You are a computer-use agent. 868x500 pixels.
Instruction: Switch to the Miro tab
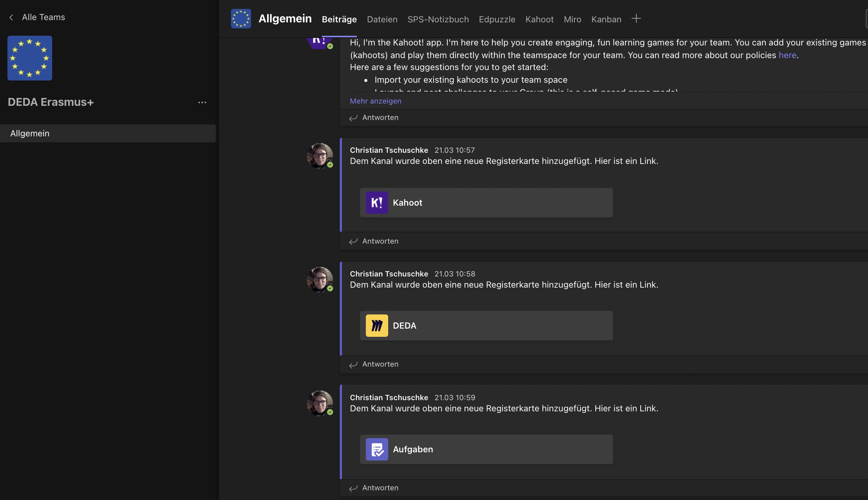click(572, 19)
